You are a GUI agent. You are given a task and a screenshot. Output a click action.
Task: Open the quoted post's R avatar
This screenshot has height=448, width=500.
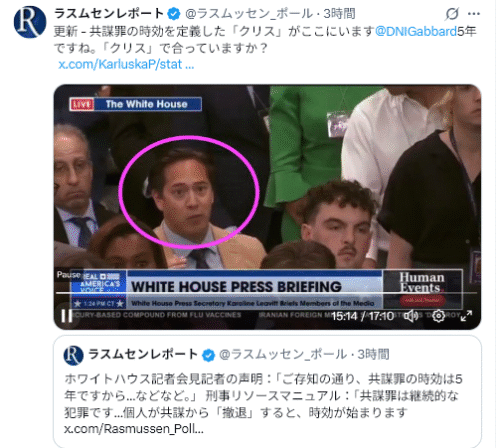73,355
